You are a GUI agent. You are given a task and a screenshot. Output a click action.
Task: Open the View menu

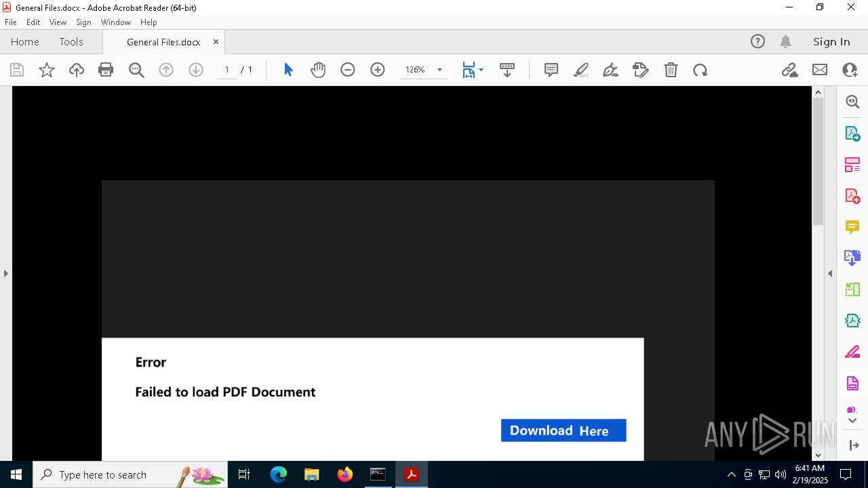click(x=58, y=22)
